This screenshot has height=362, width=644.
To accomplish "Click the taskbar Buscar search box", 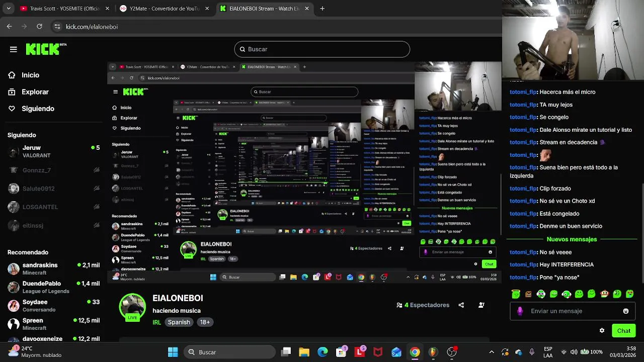I will click(x=229, y=352).
